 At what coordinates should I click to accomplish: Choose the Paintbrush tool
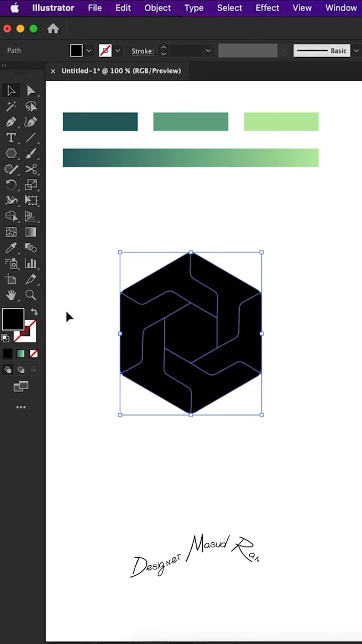[31, 153]
